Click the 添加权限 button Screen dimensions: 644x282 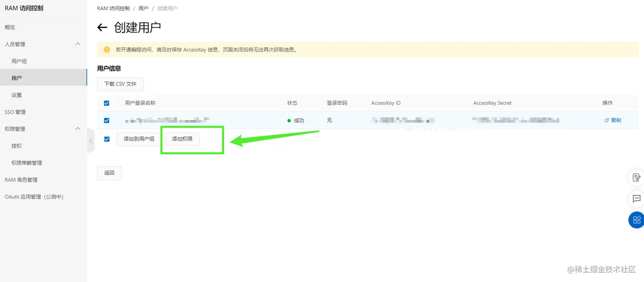point(182,139)
